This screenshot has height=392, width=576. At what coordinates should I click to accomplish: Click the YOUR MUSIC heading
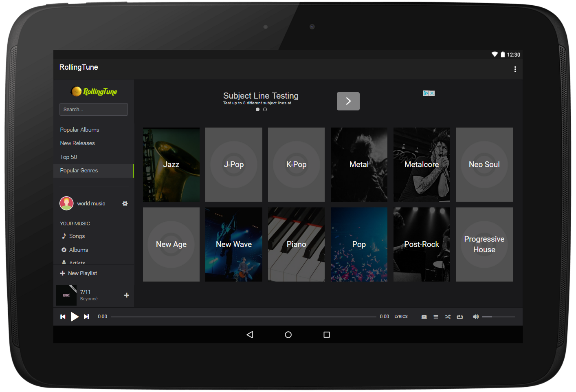pyautogui.click(x=75, y=223)
